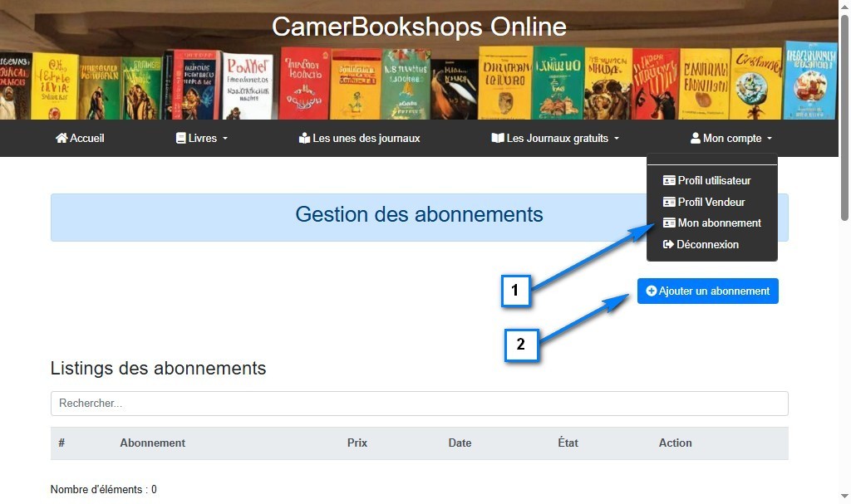Click the Date column header
The width and height of the screenshot is (851, 504).
click(460, 443)
